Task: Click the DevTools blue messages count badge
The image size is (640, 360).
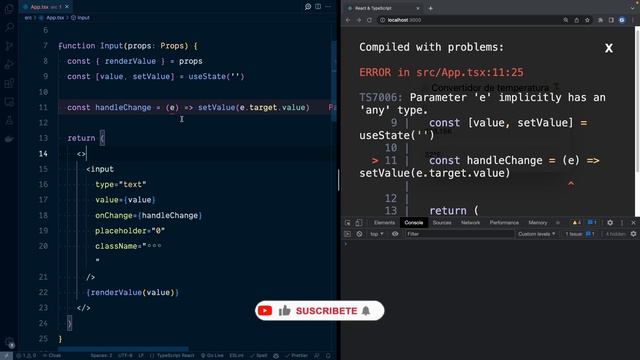Action: (592, 223)
